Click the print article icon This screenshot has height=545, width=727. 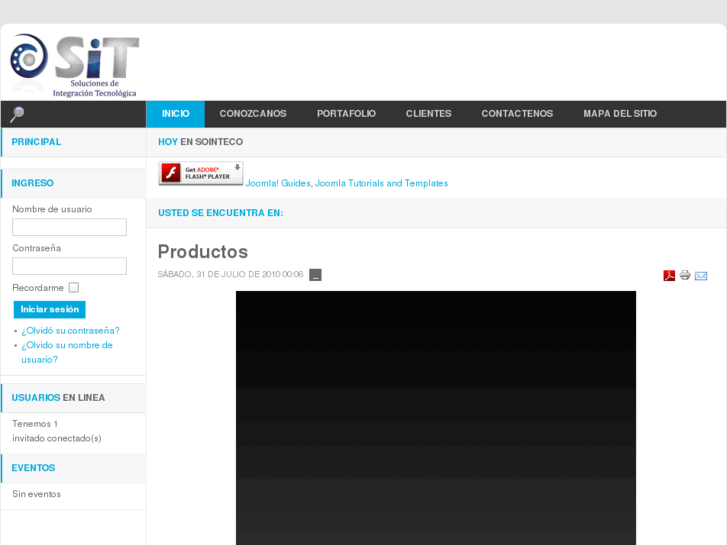point(685,275)
